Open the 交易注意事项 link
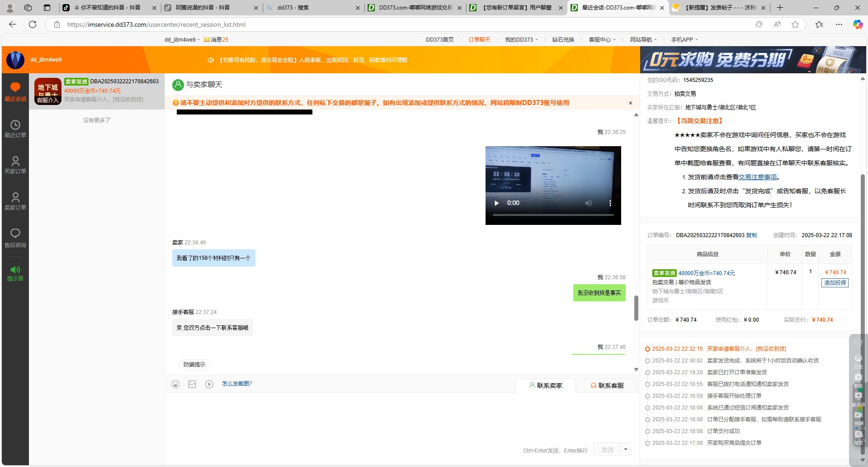 (x=758, y=177)
